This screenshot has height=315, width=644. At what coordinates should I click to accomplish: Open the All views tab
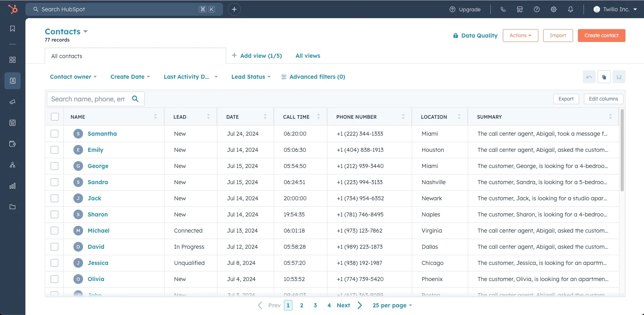click(x=308, y=56)
